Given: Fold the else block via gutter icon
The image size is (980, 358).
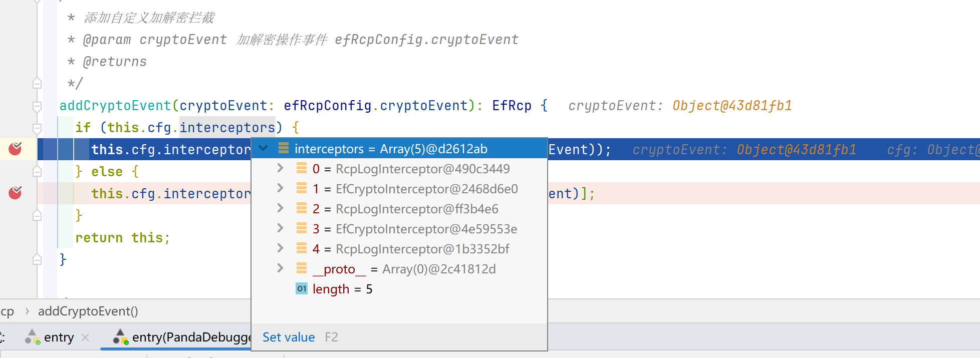Looking at the screenshot, I should coord(37,172).
